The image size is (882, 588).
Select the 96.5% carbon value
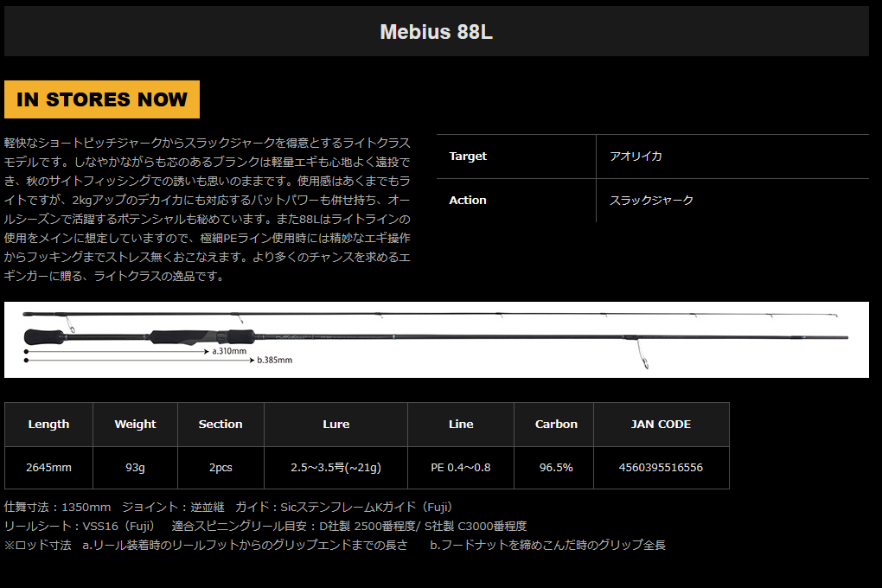[x=556, y=468]
